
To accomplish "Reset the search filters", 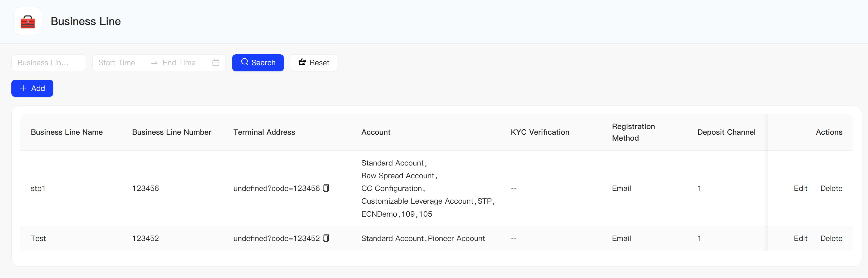I will coord(314,63).
